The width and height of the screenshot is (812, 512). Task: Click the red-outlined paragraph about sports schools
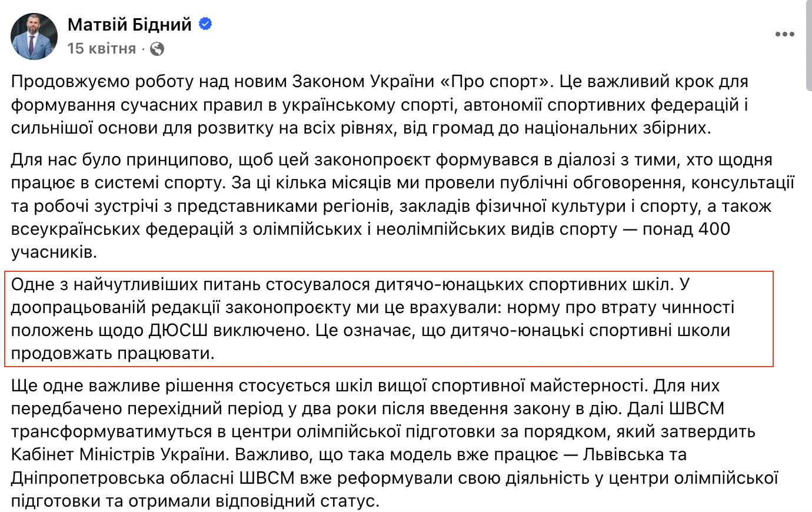tap(388, 319)
